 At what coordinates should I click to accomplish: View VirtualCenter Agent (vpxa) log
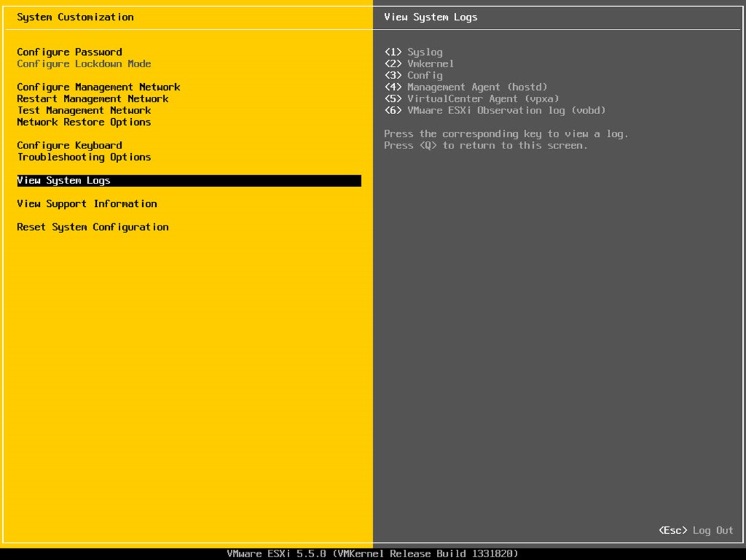point(471,98)
